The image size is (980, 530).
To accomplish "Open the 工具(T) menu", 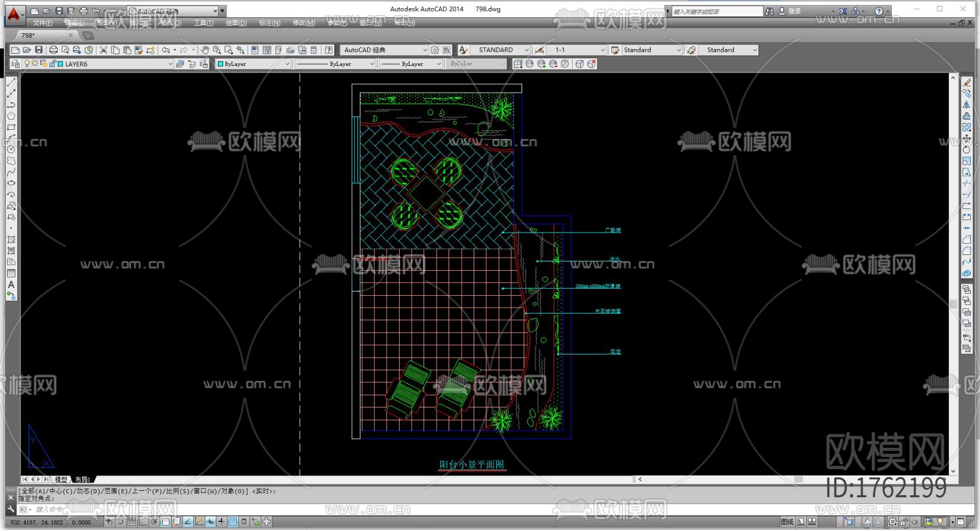I will click(x=203, y=23).
